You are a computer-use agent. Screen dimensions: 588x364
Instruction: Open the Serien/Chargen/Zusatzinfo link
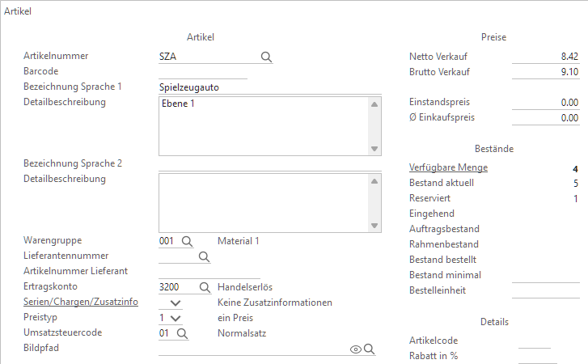(81, 303)
